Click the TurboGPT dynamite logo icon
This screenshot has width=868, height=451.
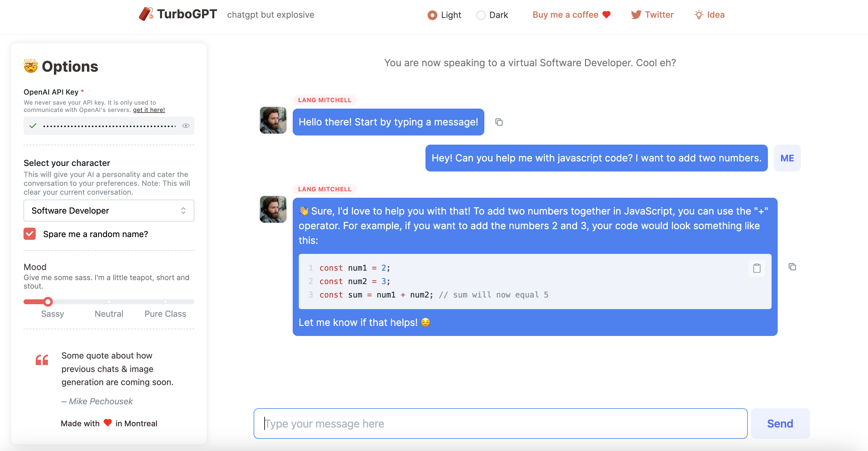[146, 14]
